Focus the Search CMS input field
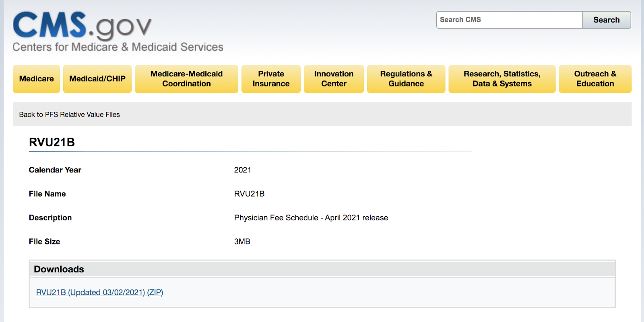 [509, 20]
